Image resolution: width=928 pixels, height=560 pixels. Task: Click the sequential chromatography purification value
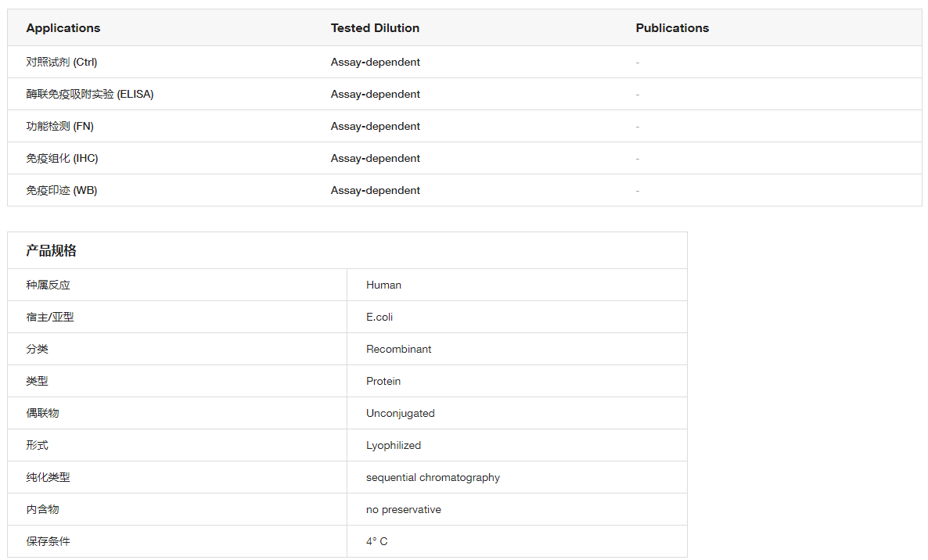tap(433, 477)
